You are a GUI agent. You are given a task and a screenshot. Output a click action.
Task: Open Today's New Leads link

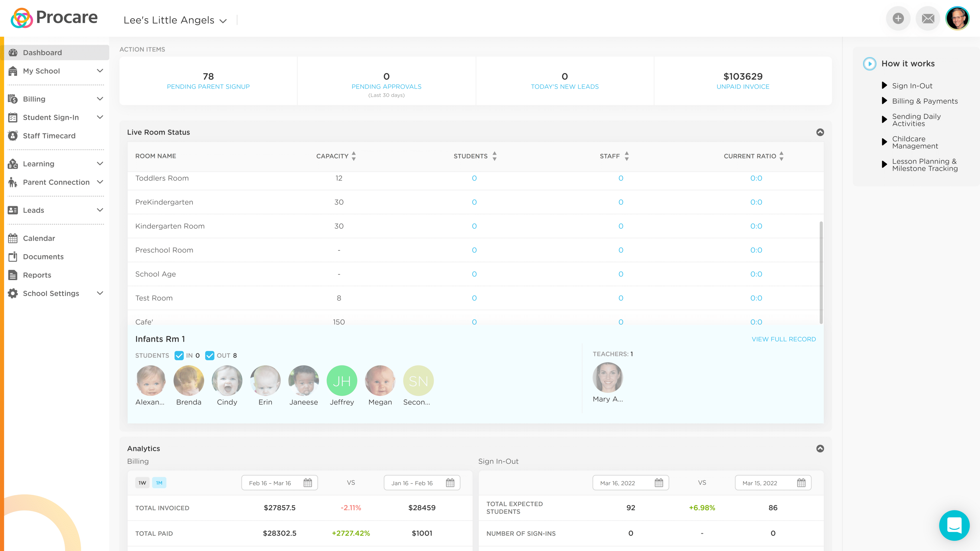coord(564,87)
